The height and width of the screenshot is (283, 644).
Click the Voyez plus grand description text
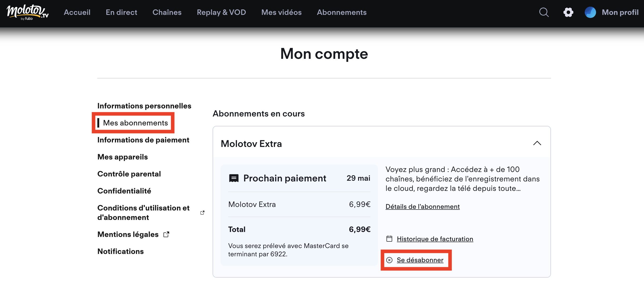tap(463, 179)
